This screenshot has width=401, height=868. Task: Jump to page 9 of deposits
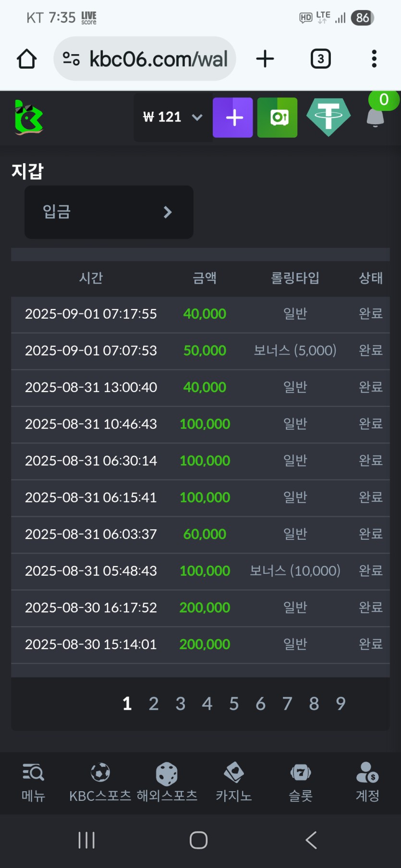coord(340,703)
